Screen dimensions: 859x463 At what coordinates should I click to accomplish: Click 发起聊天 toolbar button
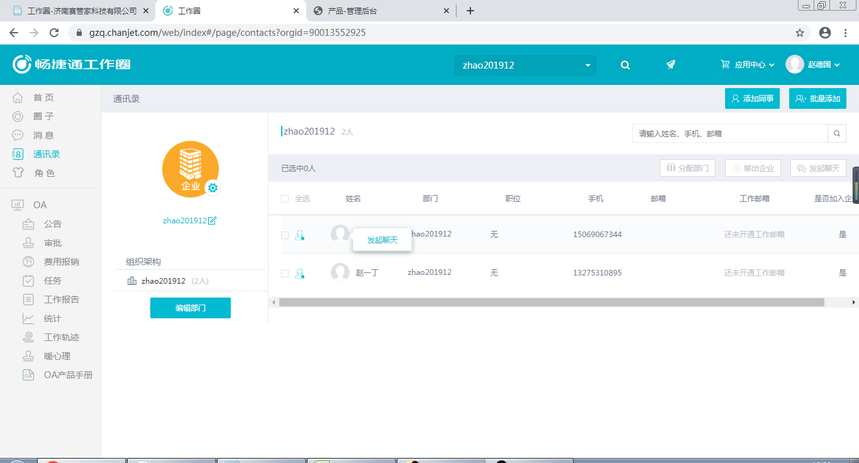coord(818,168)
